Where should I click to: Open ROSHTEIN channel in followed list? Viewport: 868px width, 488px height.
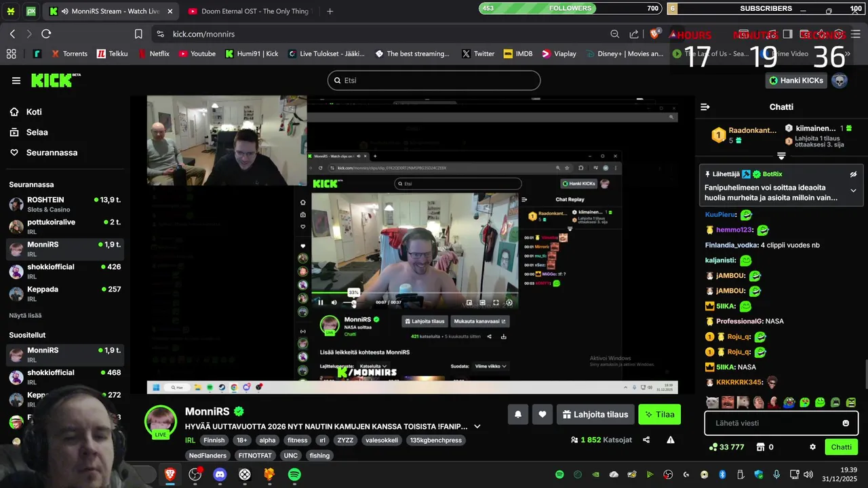65,204
